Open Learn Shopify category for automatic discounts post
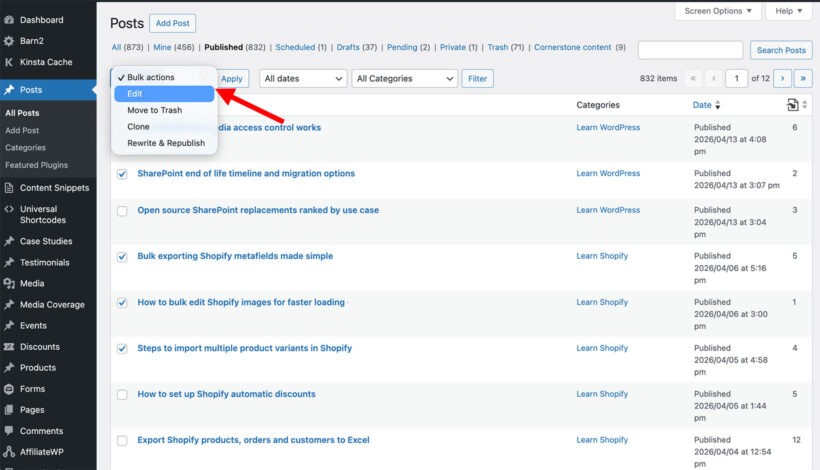This screenshot has width=820, height=470. click(x=602, y=394)
